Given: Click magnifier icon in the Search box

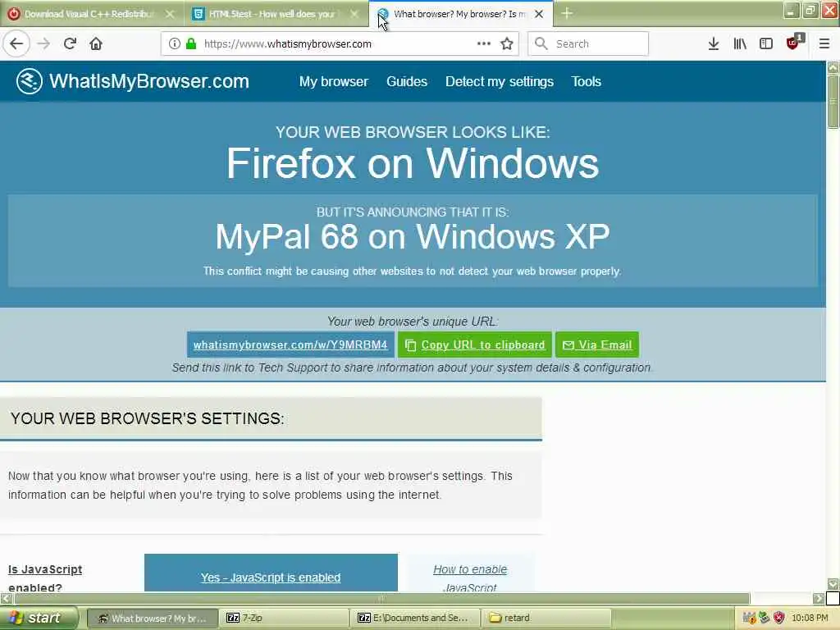Looking at the screenshot, I should pos(541,44).
